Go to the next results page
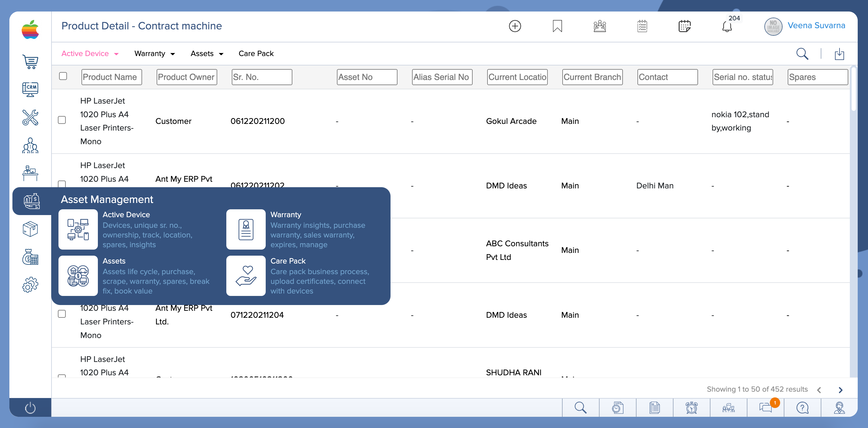868x428 pixels. [x=840, y=390]
